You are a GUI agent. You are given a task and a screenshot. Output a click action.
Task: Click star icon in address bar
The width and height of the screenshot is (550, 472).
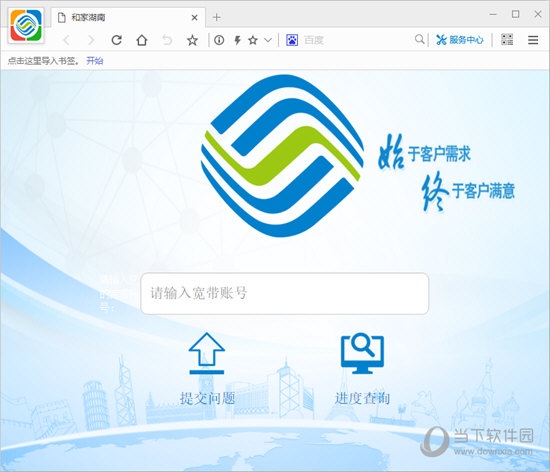pyautogui.click(x=253, y=40)
